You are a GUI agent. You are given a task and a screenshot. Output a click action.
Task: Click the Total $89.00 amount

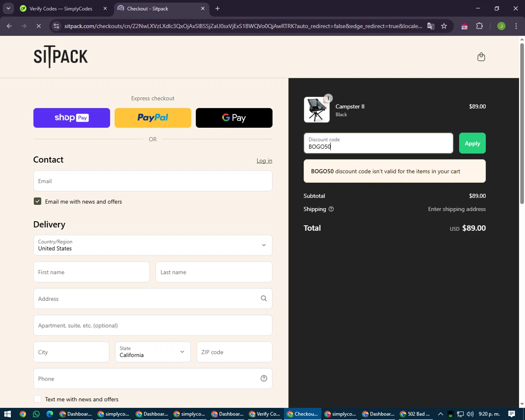point(474,228)
